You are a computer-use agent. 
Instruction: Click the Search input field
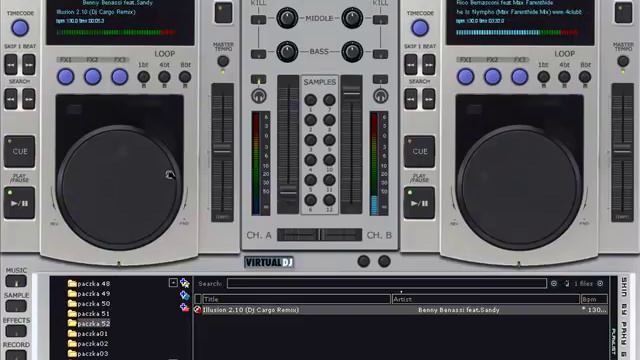point(387,283)
